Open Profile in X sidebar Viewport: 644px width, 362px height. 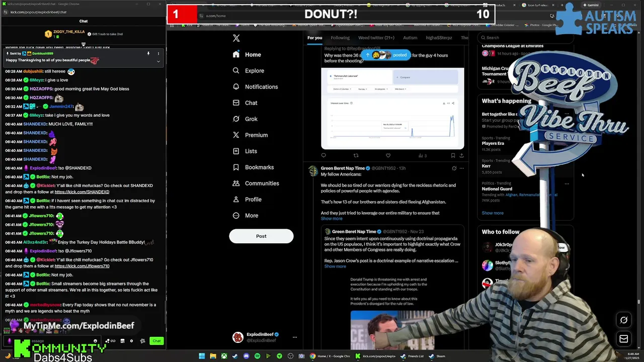[247, 199]
